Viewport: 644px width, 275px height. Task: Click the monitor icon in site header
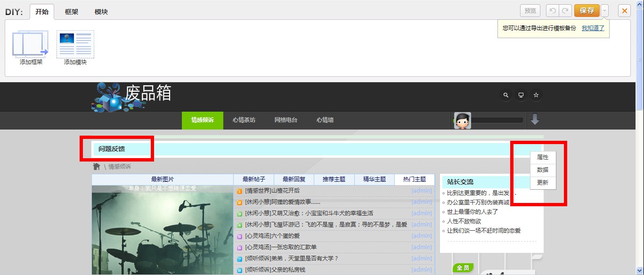click(521, 95)
